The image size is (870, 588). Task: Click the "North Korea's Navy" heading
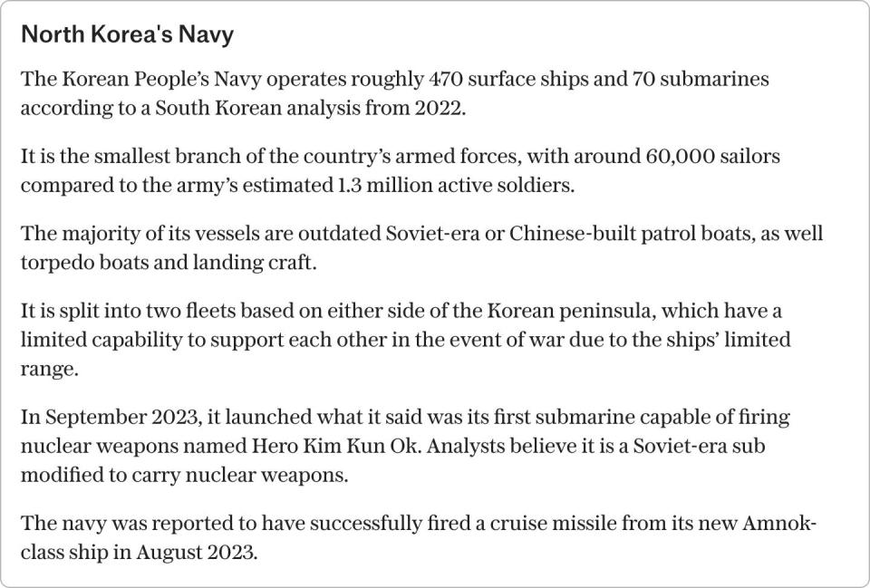[127, 34]
